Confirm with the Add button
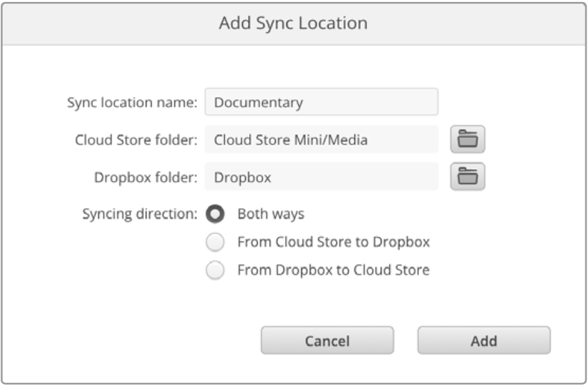The width and height of the screenshot is (588, 386). point(484,340)
